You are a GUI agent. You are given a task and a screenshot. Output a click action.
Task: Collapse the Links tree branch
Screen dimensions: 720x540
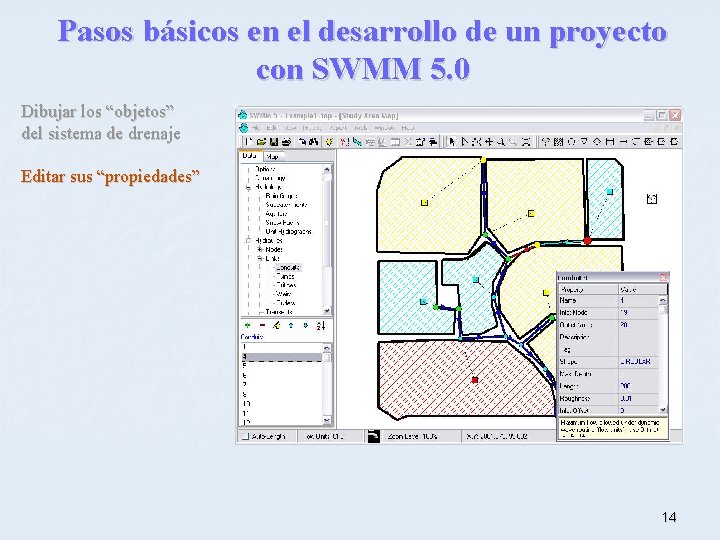pos(260,259)
